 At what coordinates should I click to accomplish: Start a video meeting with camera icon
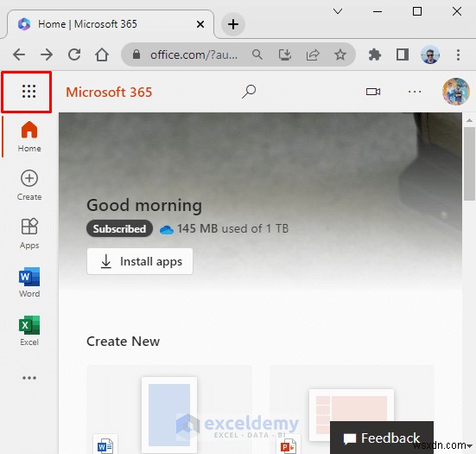coord(373,92)
